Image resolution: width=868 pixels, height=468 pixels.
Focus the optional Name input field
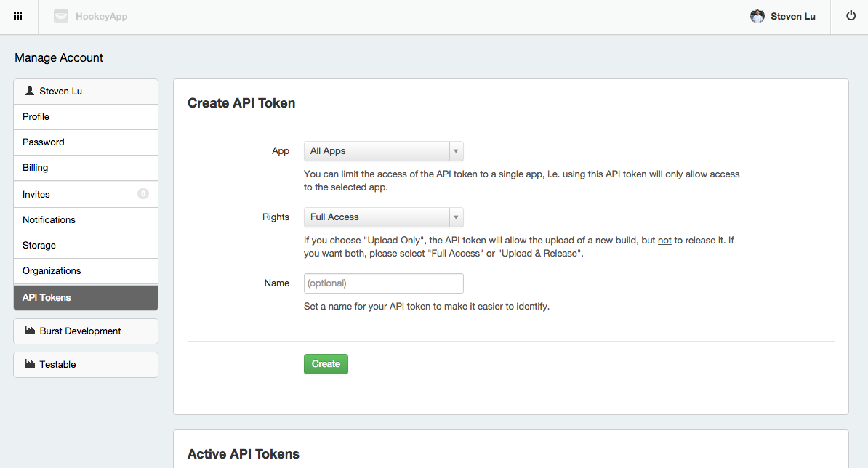(x=383, y=283)
